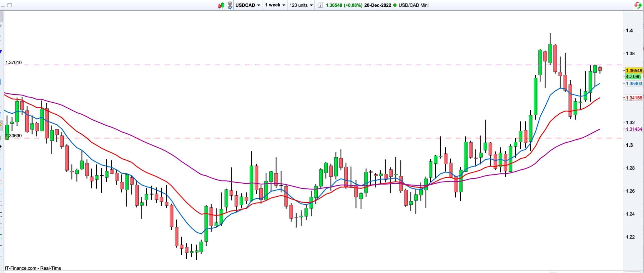Image resolution: width=644 pixels, height=273 pixels.
Task: Click the purple 1.31434 moving average label
Action: 634,129
